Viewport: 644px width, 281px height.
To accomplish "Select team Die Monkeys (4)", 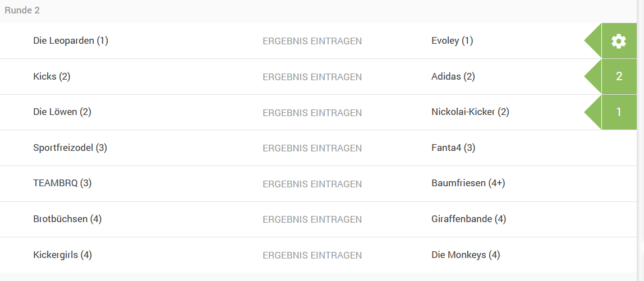I will tap(466, 255).
